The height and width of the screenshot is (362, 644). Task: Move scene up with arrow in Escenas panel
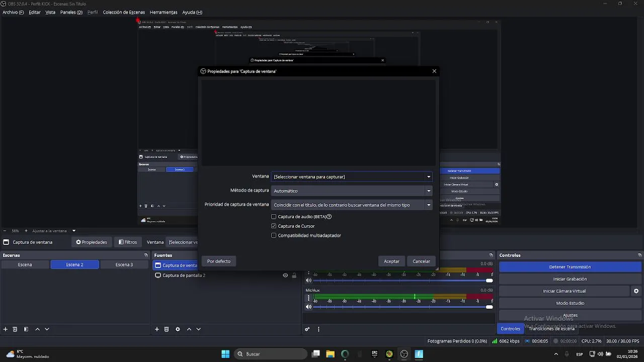(x=37, y=329)
